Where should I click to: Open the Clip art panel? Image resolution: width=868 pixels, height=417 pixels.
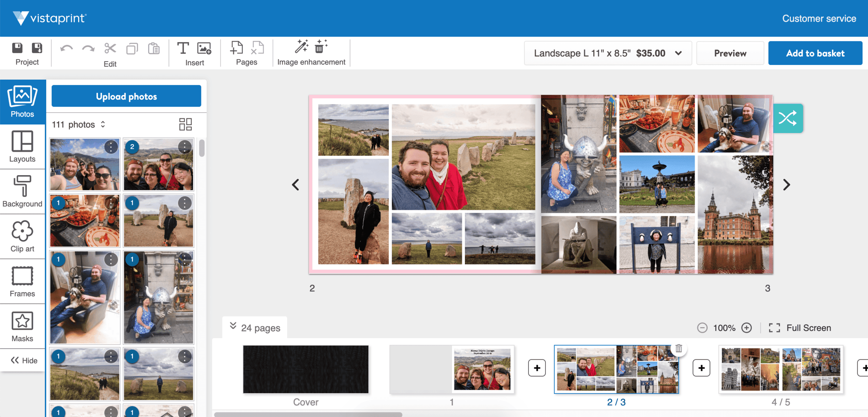click(x=23, y=236)
